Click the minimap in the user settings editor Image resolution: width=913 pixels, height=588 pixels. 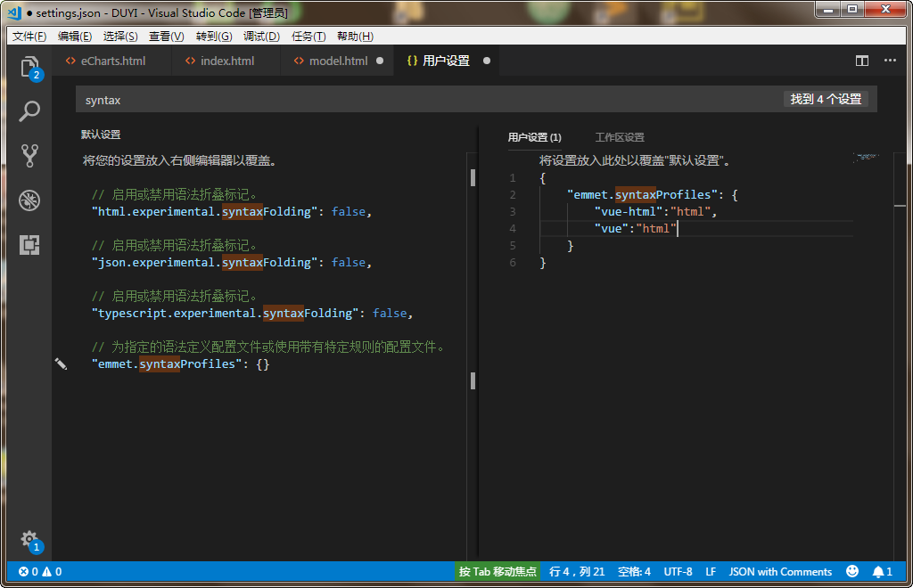(867, 157)
